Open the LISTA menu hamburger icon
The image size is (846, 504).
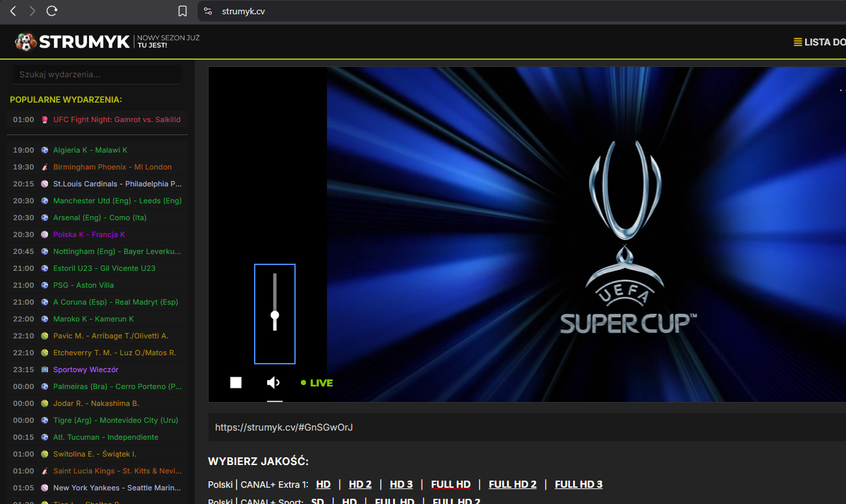pos(797,42)
